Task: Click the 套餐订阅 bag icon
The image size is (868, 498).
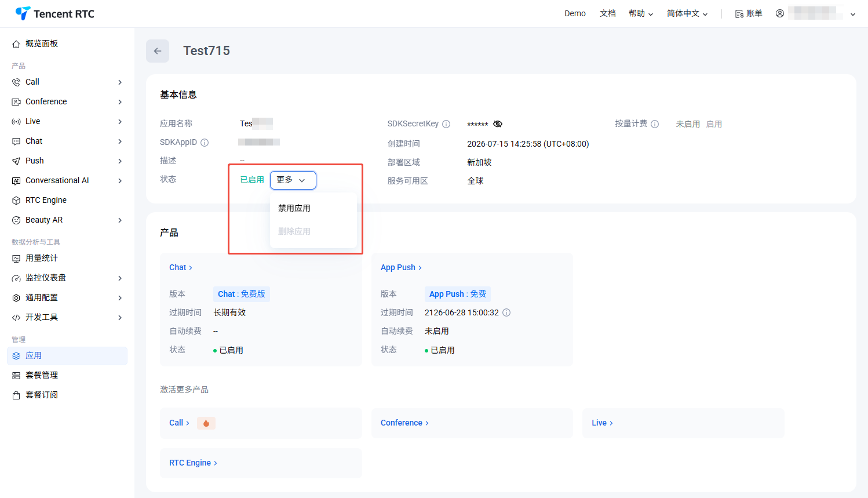Action: coord(16,395)
